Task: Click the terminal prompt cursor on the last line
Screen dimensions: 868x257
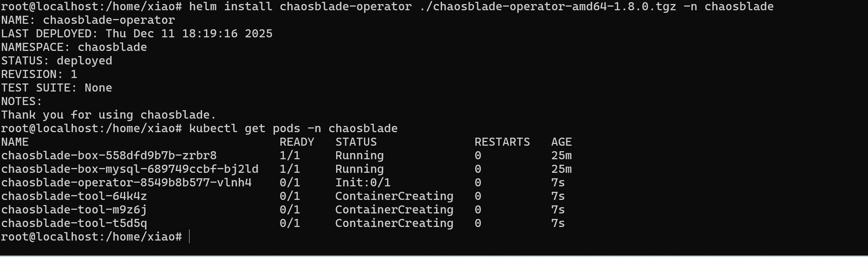Action: coord(190,237)
